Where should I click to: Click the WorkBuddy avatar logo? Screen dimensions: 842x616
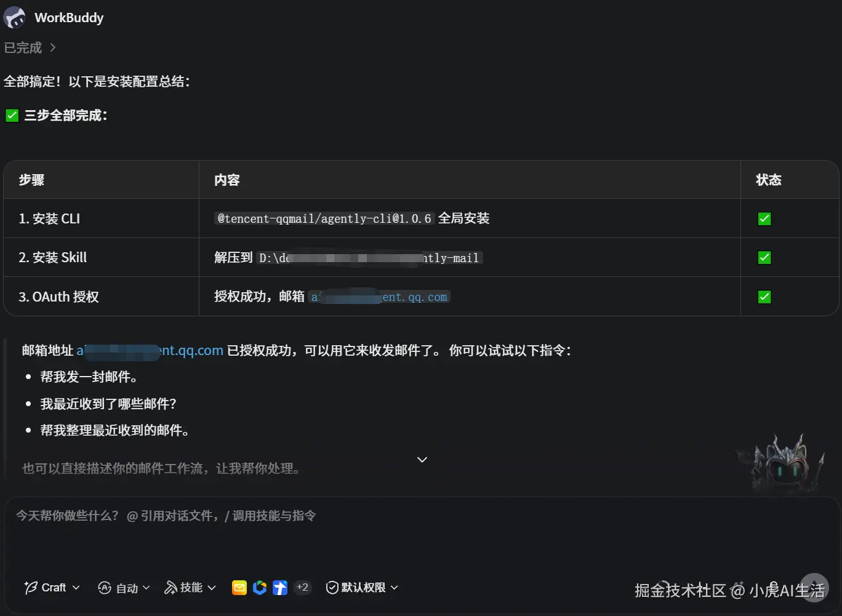point(15,17)
